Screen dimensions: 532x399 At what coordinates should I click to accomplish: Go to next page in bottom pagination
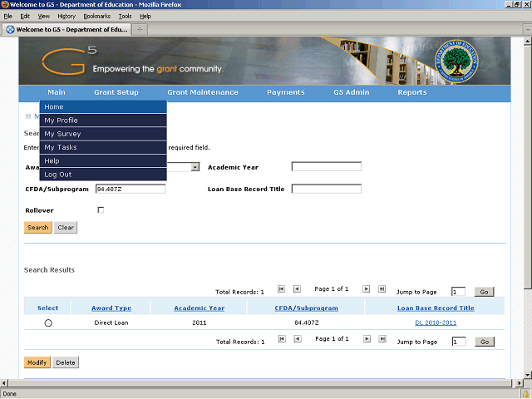(x=367, y=339)
